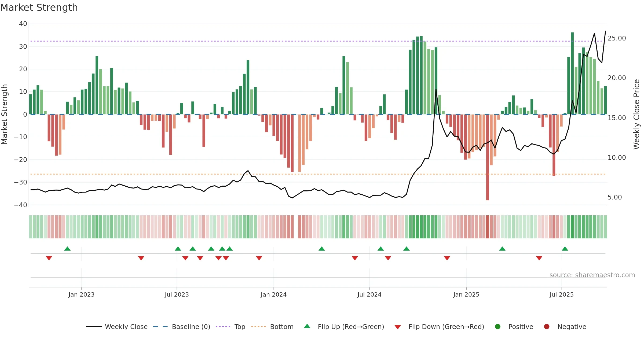Click the Jan 2023 axis label
644x362 pixels.
coord(81,294)
